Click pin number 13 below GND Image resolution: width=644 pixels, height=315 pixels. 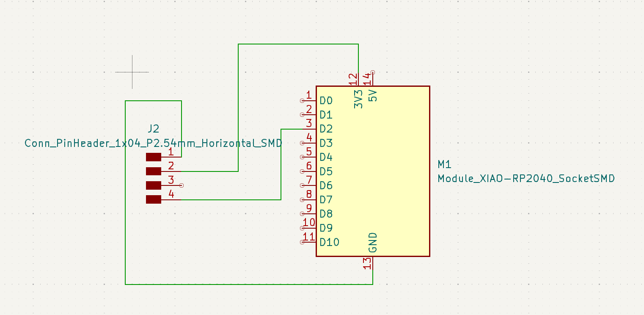(x=368, y=264)
